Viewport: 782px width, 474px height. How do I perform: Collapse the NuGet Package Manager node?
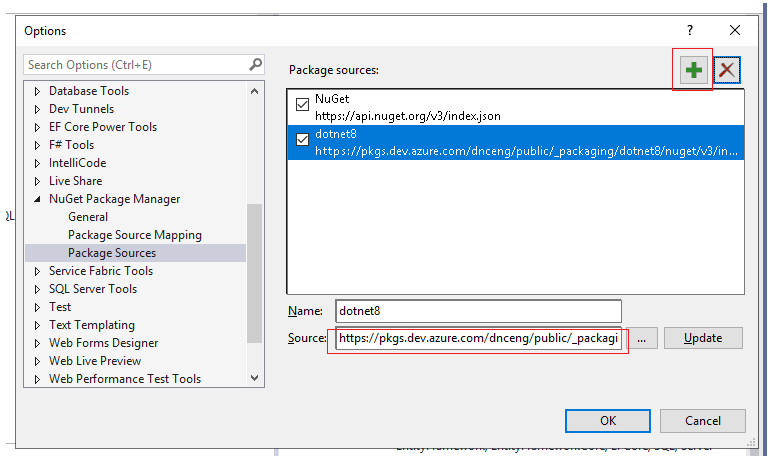pyautogui.click(x=37, y=199)
